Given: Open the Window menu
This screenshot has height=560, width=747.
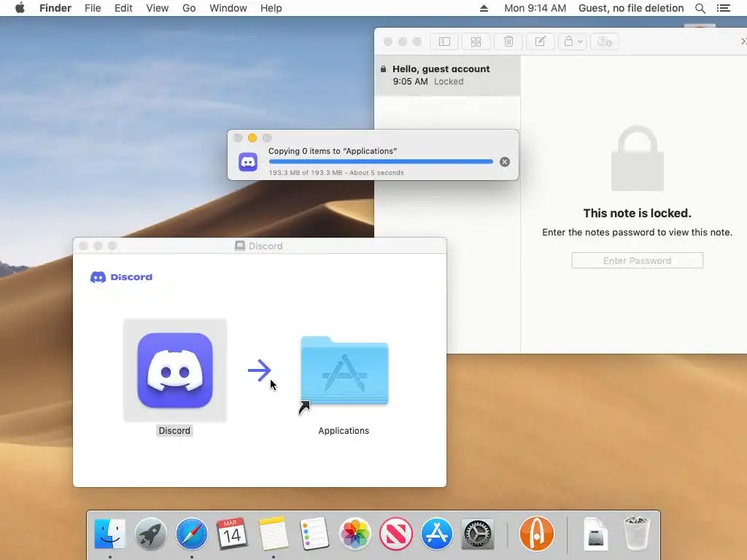Looking at the screenshot, I should [228, 8].
